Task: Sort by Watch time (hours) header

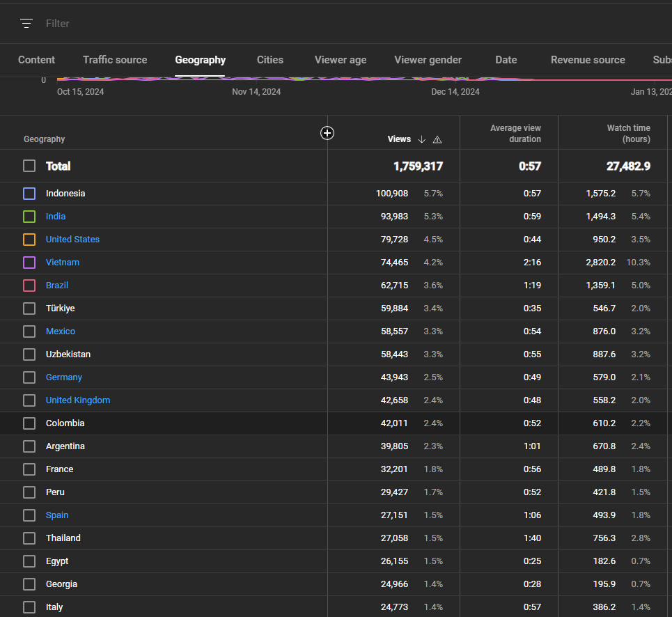Action: tap(628, 134)
